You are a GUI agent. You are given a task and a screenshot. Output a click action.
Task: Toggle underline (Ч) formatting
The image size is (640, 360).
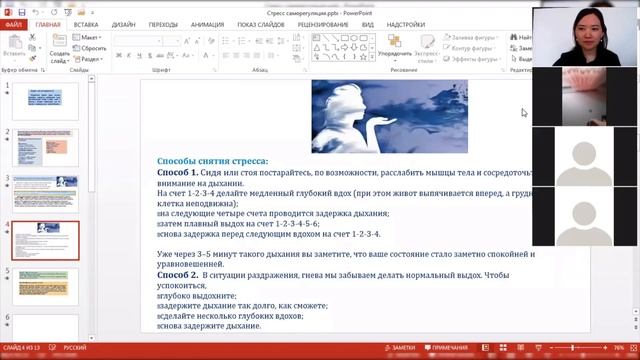pyautogui.click(x=139, y=56)
